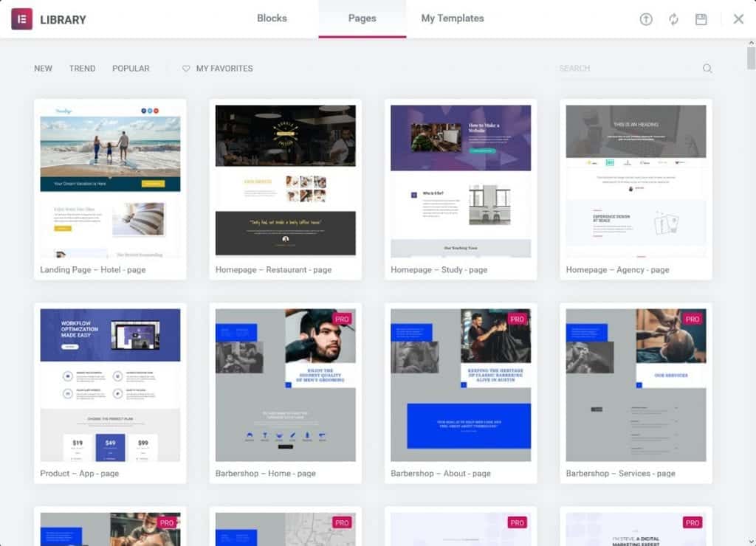Click the vertical scrollbar thumb

tap(751, 59)
